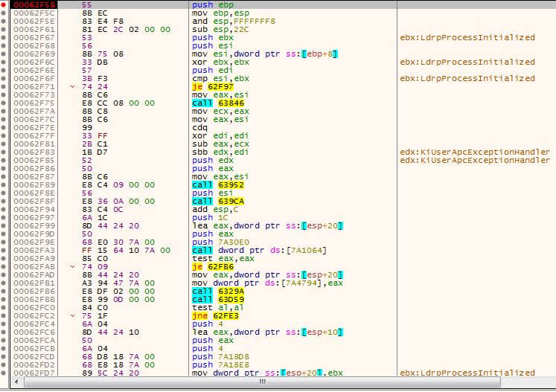Click the horizontal scrollbar thumb
This screenshot has height=392, width=556.
click(x=263, y=382)
